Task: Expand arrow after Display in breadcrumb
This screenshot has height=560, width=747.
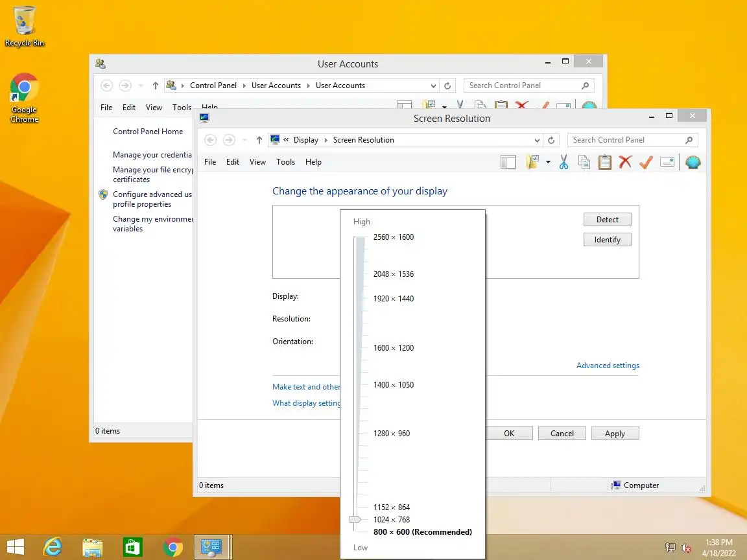Action: 326,140
